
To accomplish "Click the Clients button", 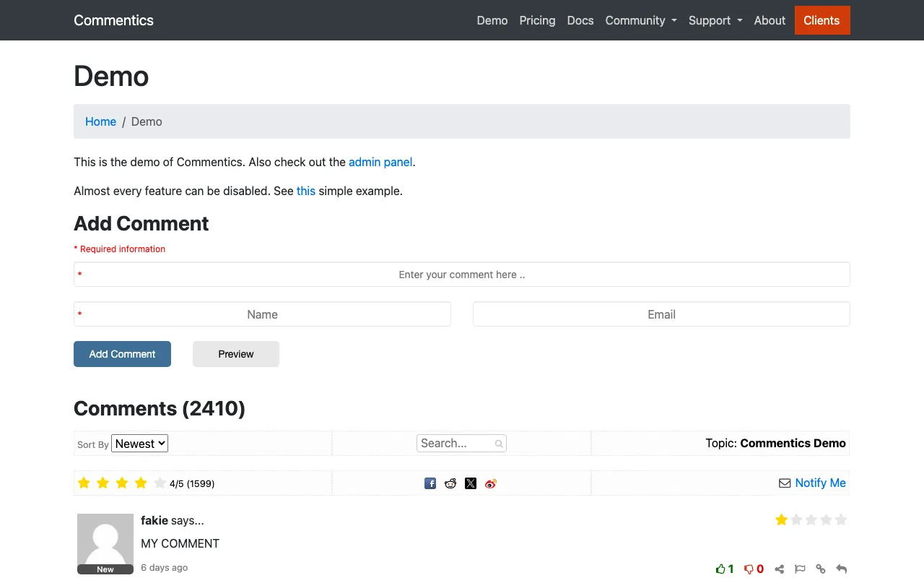I will [822, 20].
